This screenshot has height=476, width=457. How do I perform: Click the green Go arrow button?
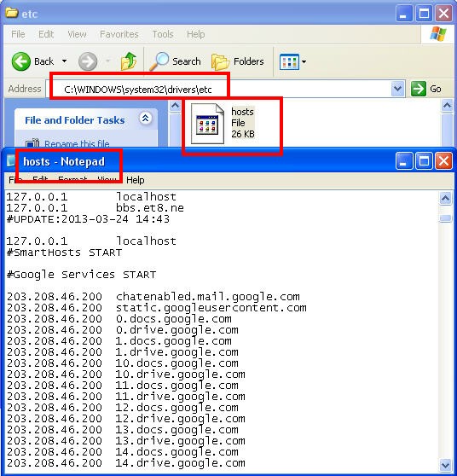(x=419, y=89)
